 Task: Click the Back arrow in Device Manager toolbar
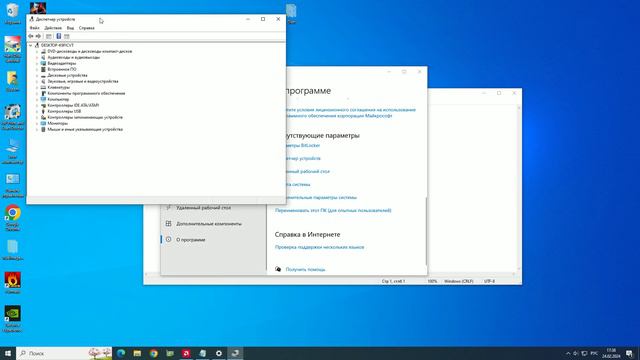point(31,36)
